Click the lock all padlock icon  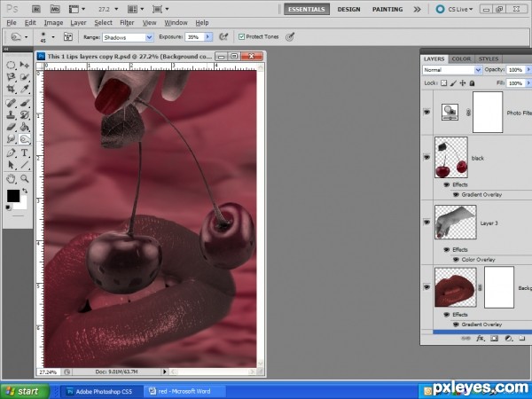(472, 83)
